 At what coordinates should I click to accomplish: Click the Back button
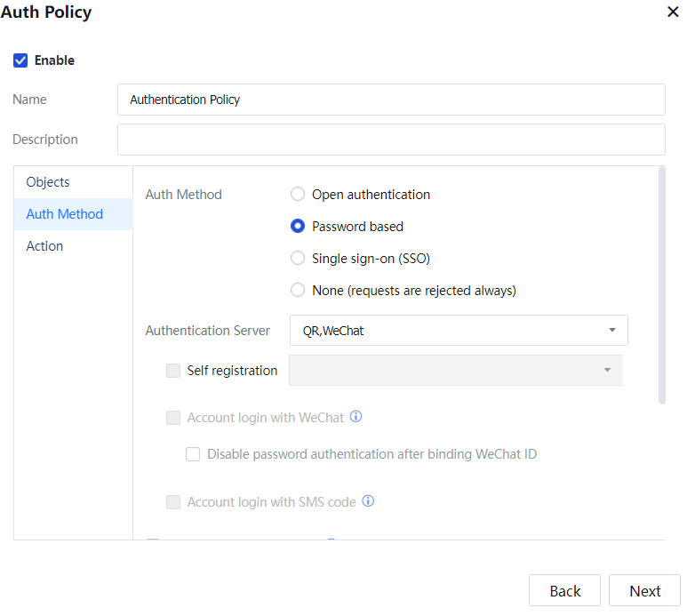point(564,591)
